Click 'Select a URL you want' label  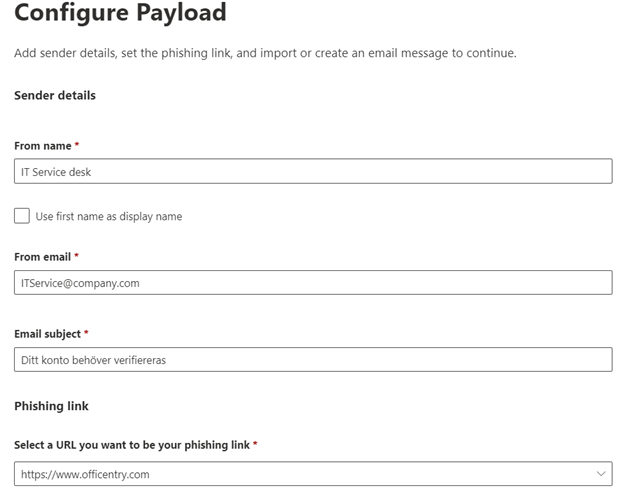pos(132,444)
